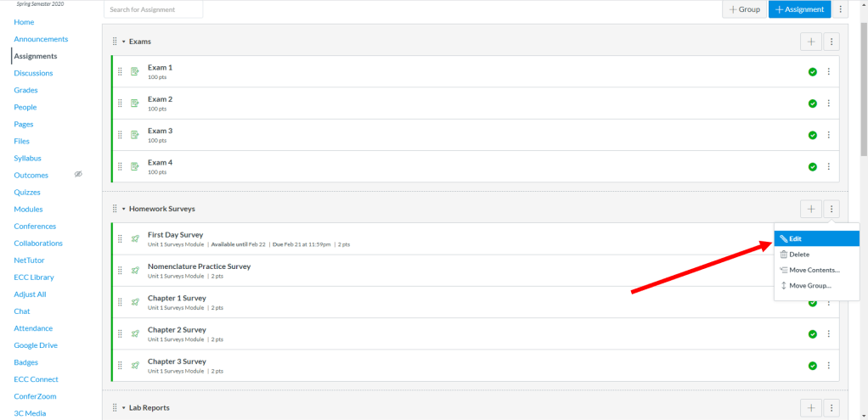
Task: Grab the drag handle for Exam 3
Action: tap(120, 135)
